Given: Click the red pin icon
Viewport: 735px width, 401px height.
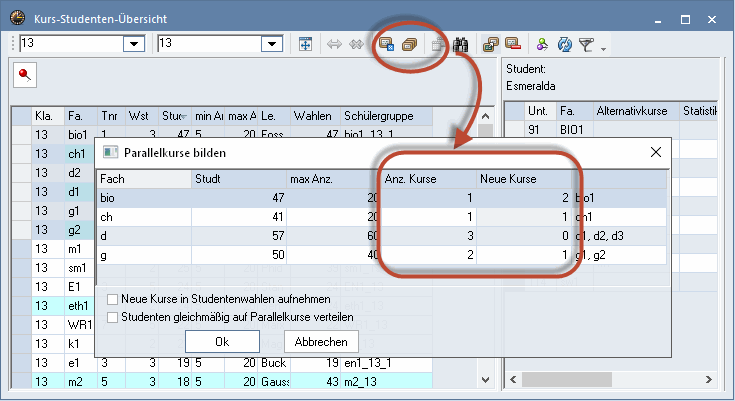Looking at the screenshot, I should click(25, 75).
